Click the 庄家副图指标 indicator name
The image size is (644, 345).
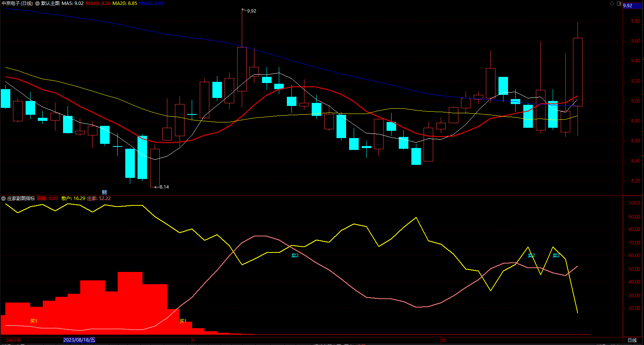tap(21, 199)
